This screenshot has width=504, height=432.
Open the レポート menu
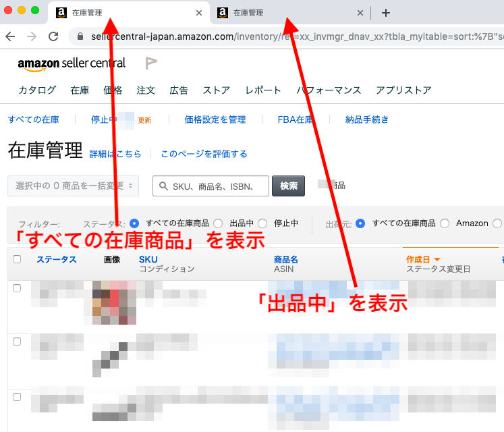point(263,90)
